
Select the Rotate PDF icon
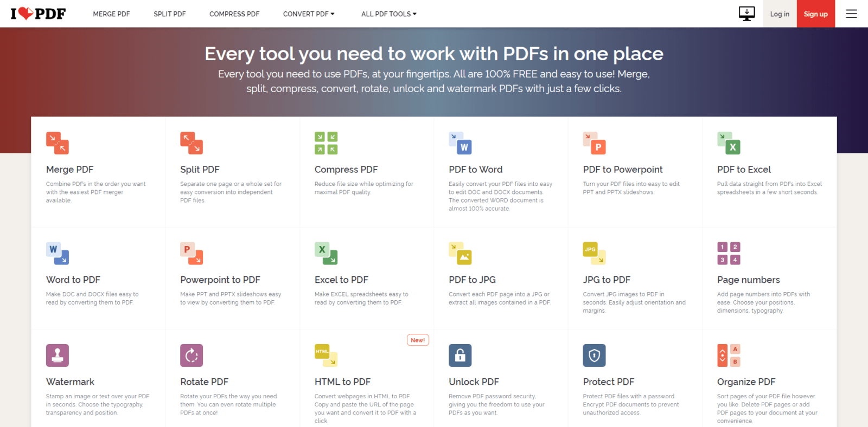[x=192, y=355]
